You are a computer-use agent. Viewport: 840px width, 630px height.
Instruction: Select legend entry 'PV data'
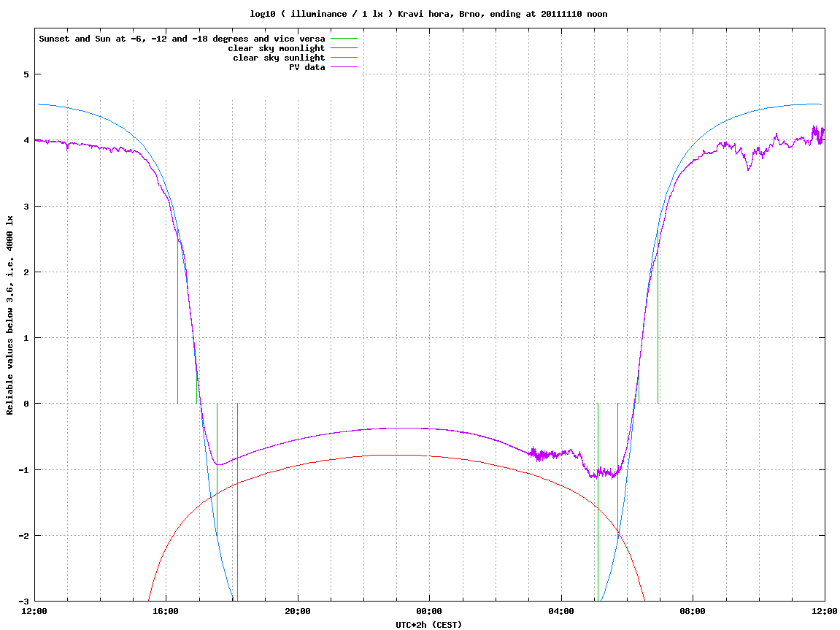pyautogui.click(x=307, y=67)
